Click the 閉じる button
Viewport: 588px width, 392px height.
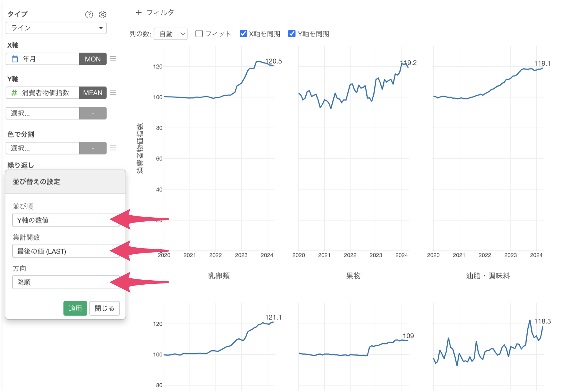pyautogui.click(x=105, y=308)
